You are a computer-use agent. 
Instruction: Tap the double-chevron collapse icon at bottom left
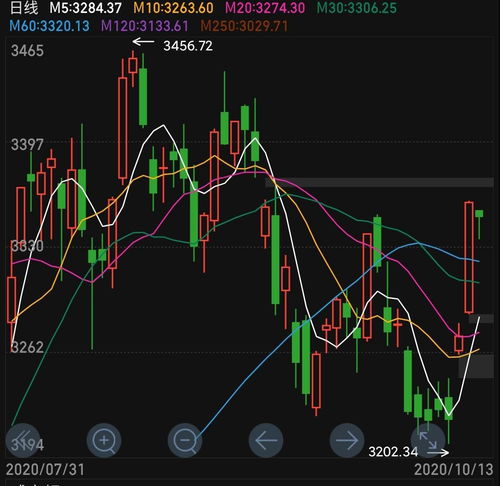(23, 440)
